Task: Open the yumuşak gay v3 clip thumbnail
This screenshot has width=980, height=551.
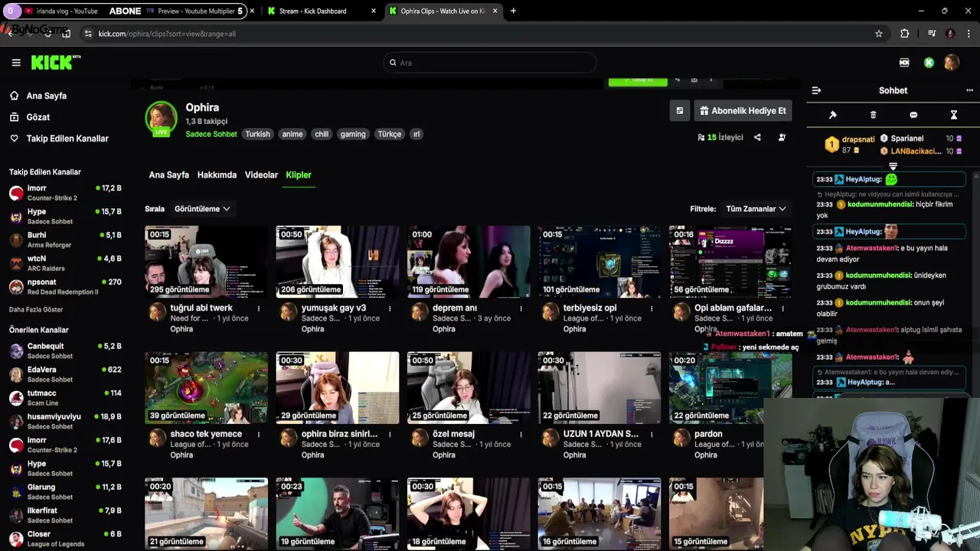Action: (x=338, y=262)
